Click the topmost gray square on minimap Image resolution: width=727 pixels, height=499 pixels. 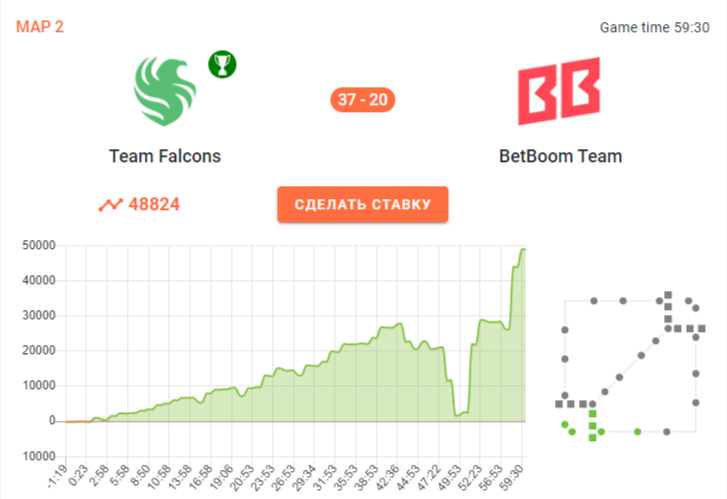tap(668, 295)
